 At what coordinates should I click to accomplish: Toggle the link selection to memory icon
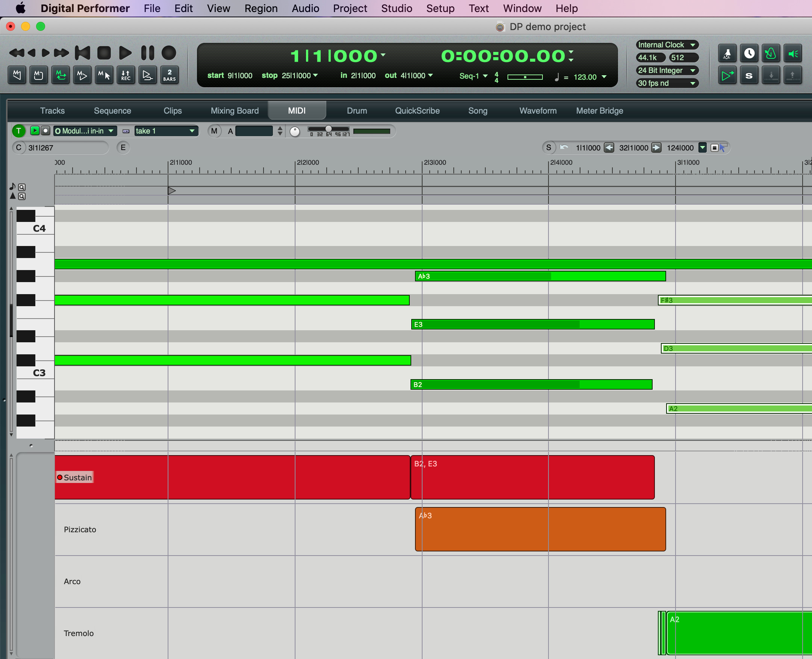coord(104,75)
